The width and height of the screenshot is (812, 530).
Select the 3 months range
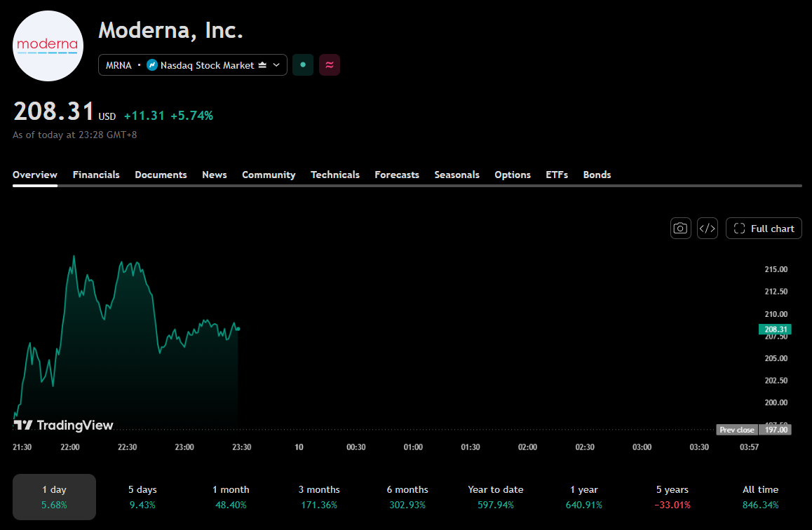click(x=319, y=497)
